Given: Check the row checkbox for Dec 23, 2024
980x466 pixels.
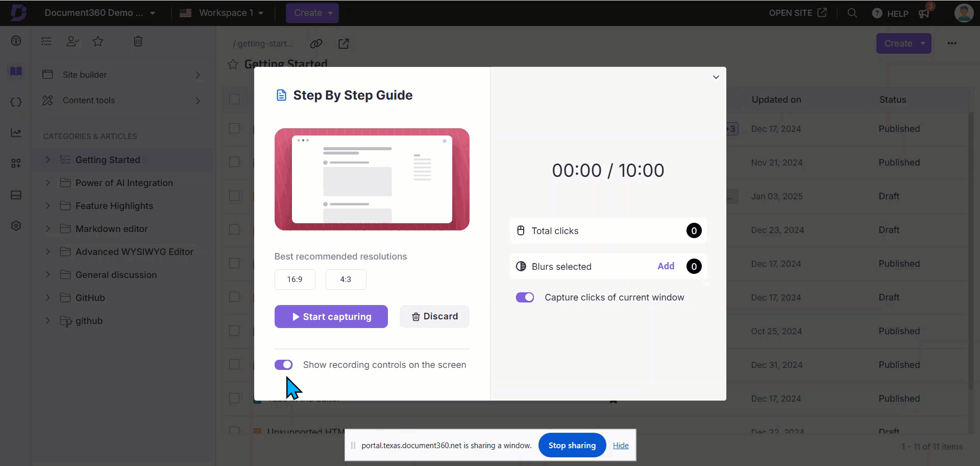Looking at the screenshot, I should [234, 229].
